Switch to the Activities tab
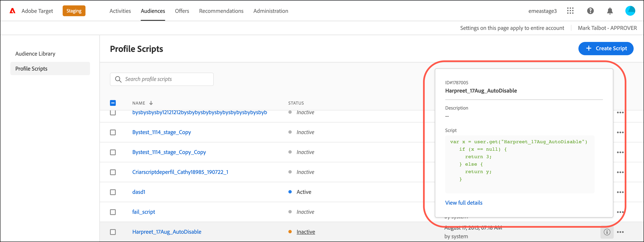644x242 pixels. tap(120, 11)
